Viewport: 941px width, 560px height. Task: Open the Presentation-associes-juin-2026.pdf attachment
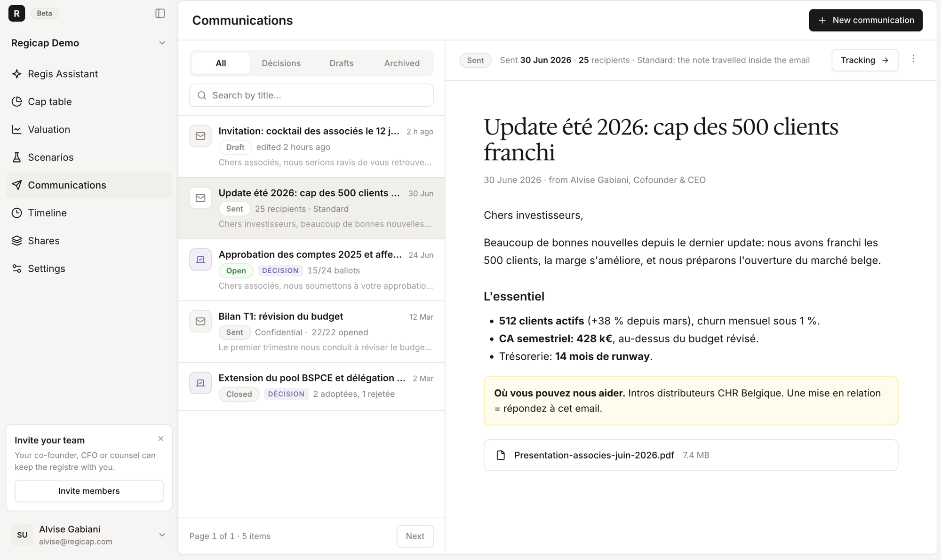coord(691,455)
